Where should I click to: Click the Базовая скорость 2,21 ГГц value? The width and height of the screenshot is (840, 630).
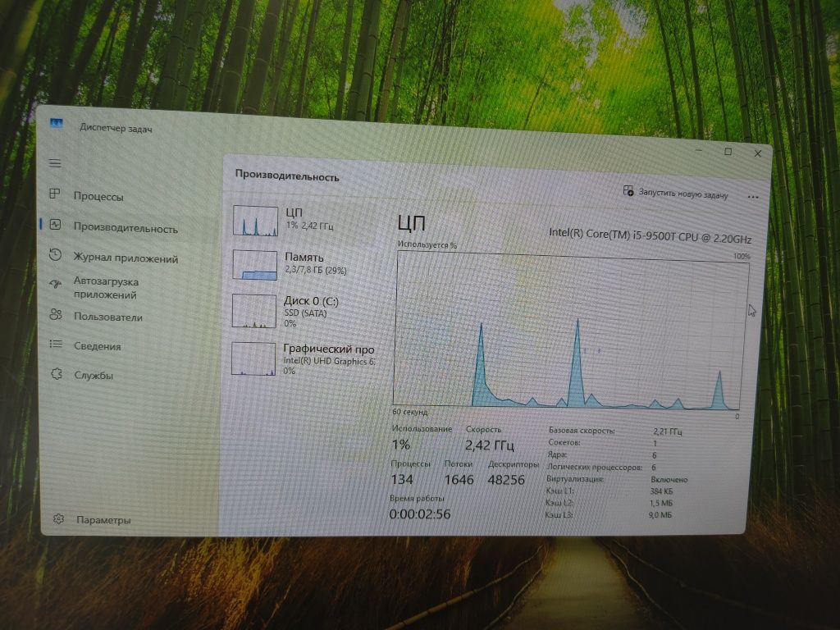pyautogui.click(x=667, y=431)
